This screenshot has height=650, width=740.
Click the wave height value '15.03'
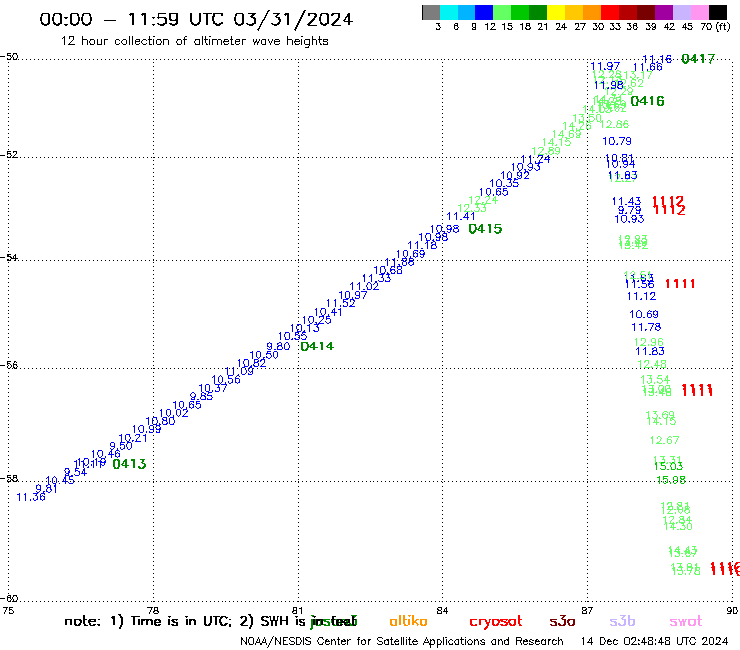coord(668,467)
